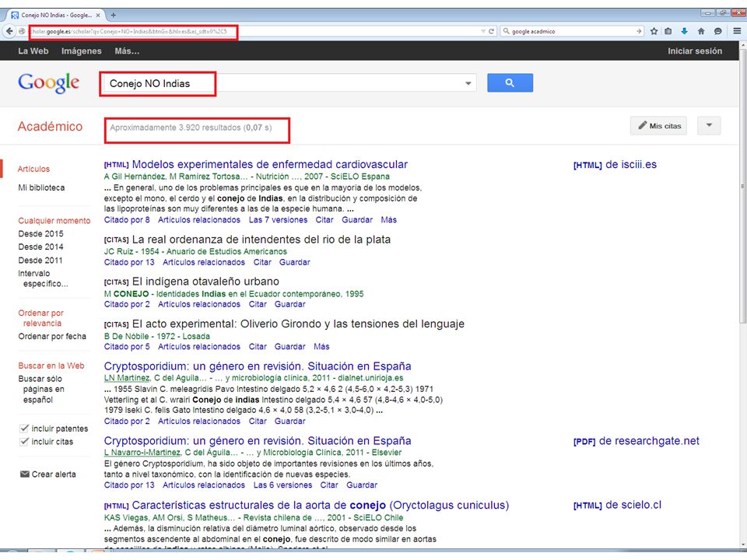This screenshot has height=560, width=747.
Task: Reload the page with the refresh icon
Action: pyautogui.click(x=491, y=31)
